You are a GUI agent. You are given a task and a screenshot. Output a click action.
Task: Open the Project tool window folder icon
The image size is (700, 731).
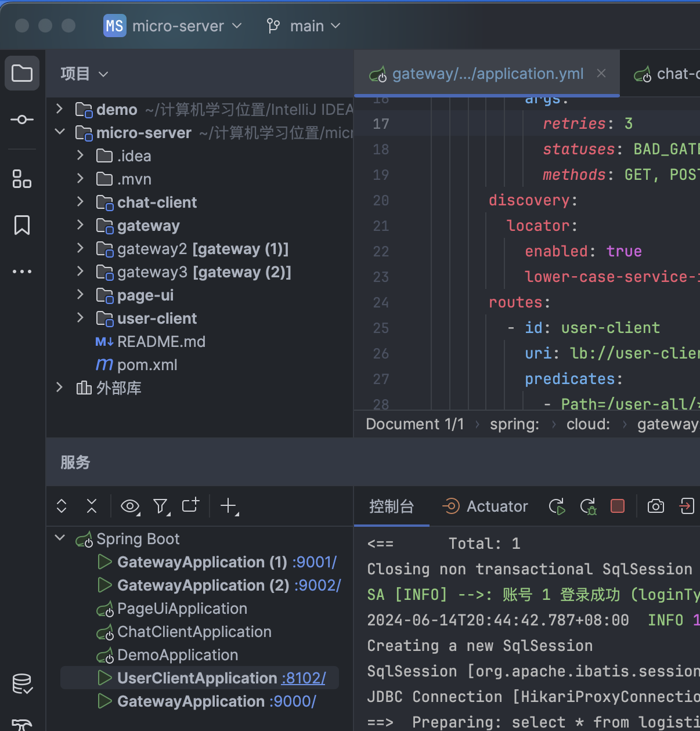[22, 73]
